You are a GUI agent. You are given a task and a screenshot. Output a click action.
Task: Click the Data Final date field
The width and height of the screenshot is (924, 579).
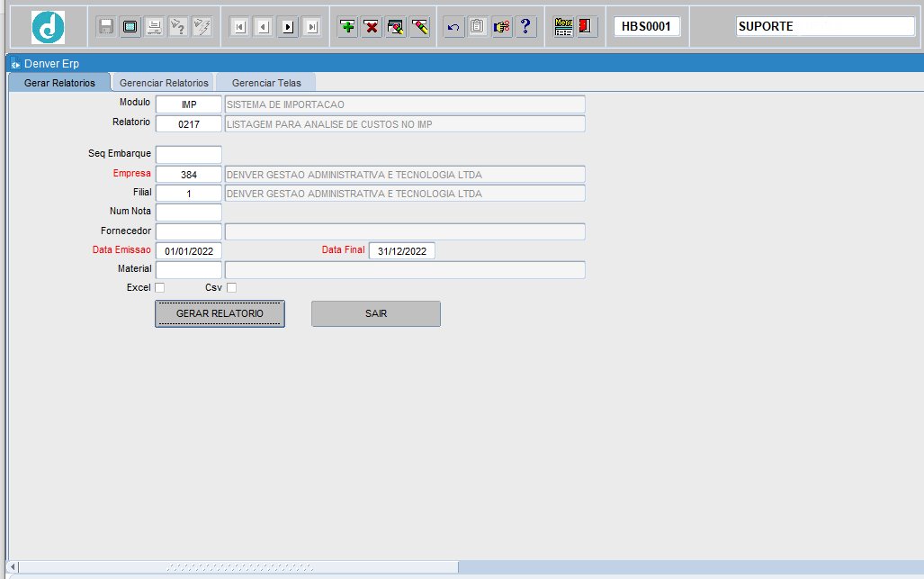[402, 250]
